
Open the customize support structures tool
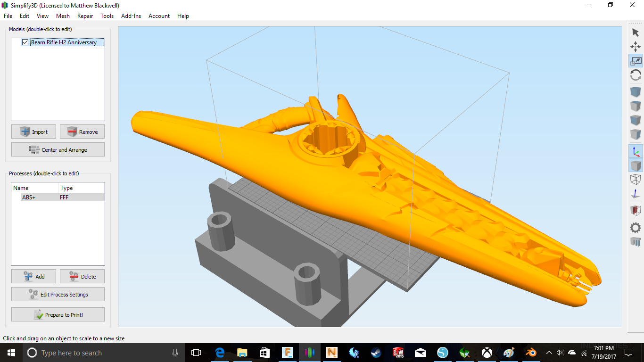[636, 242]
